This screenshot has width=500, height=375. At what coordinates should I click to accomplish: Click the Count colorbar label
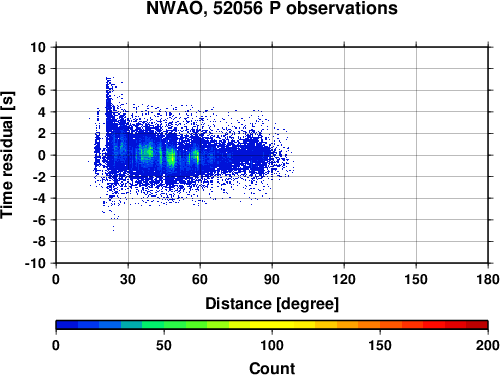coord(272,368)
